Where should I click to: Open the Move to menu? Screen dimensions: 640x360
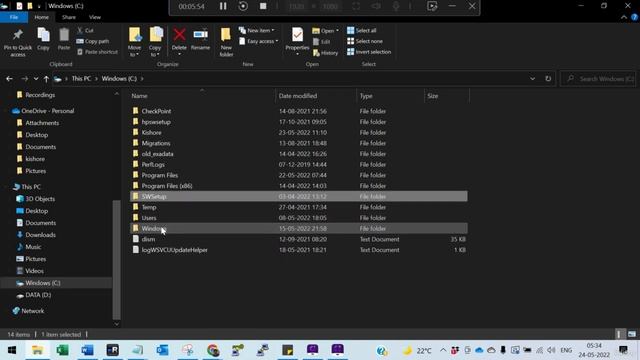(x=134, y=42)
